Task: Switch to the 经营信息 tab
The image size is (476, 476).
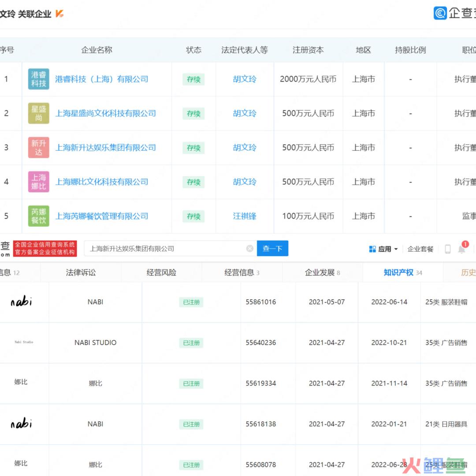Action: [x=242, y=273]
